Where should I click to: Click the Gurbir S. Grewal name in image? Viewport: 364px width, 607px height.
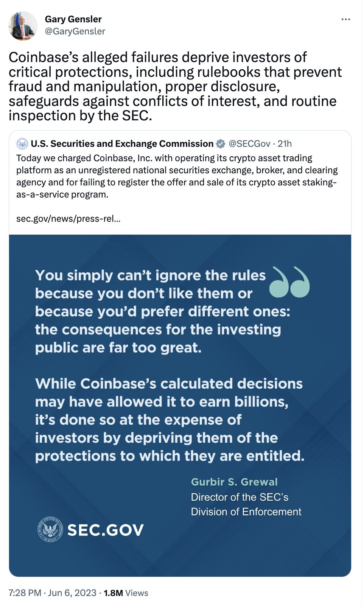234,482
